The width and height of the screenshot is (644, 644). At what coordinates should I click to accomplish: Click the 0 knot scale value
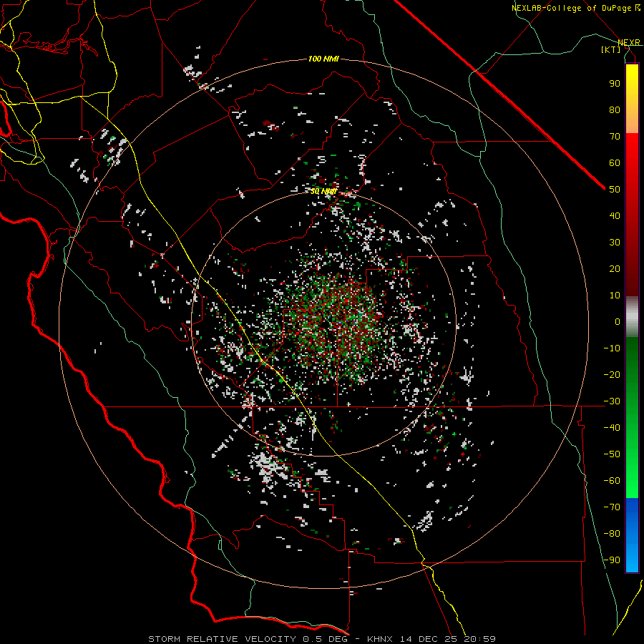[x=618, y=321]
